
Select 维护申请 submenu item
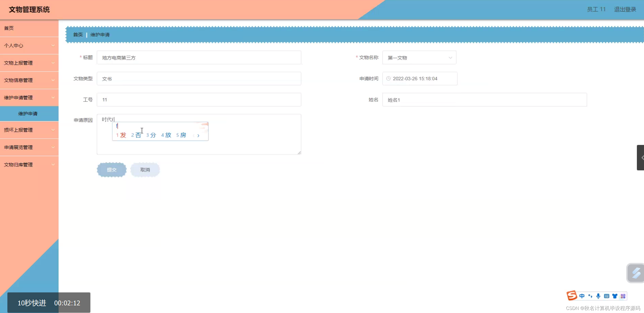28,114
